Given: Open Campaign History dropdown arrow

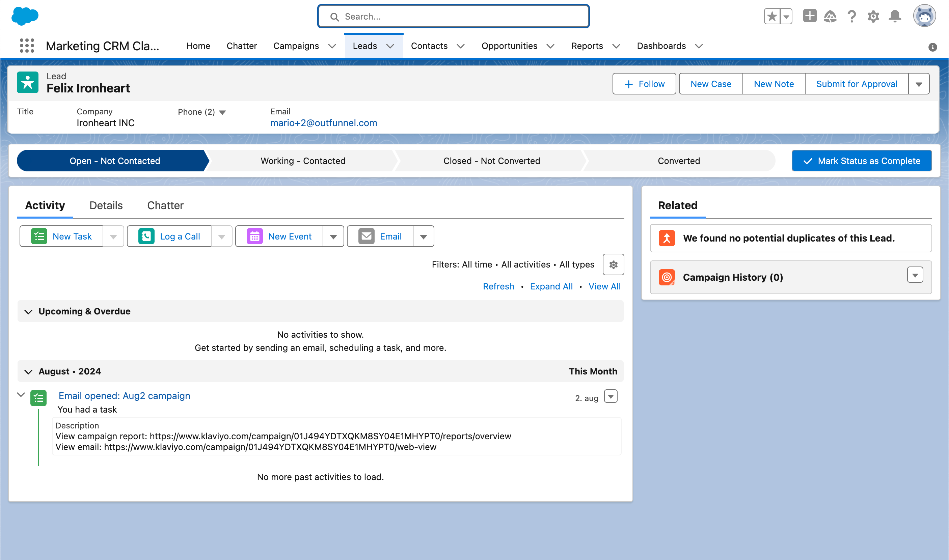Looking at the screenshot, I should click(x=915, y=275).
